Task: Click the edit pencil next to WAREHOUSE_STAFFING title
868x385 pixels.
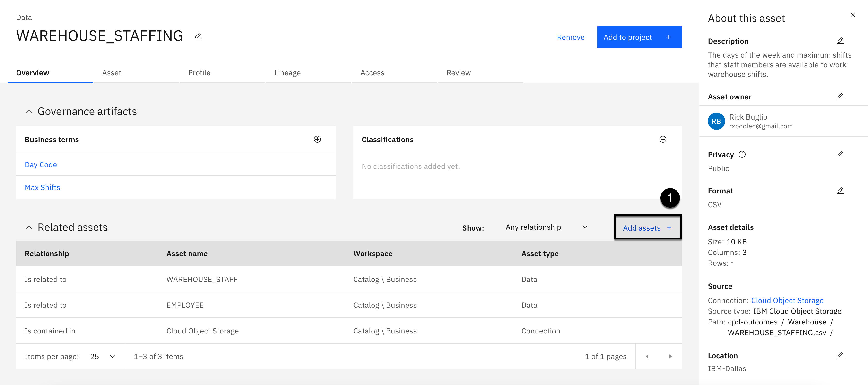Action: [x=198, y=36]
